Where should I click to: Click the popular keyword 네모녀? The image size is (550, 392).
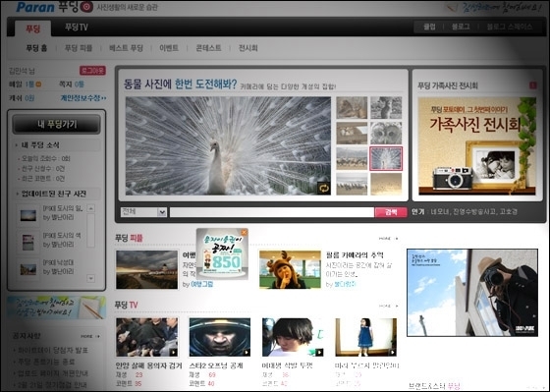440,211
